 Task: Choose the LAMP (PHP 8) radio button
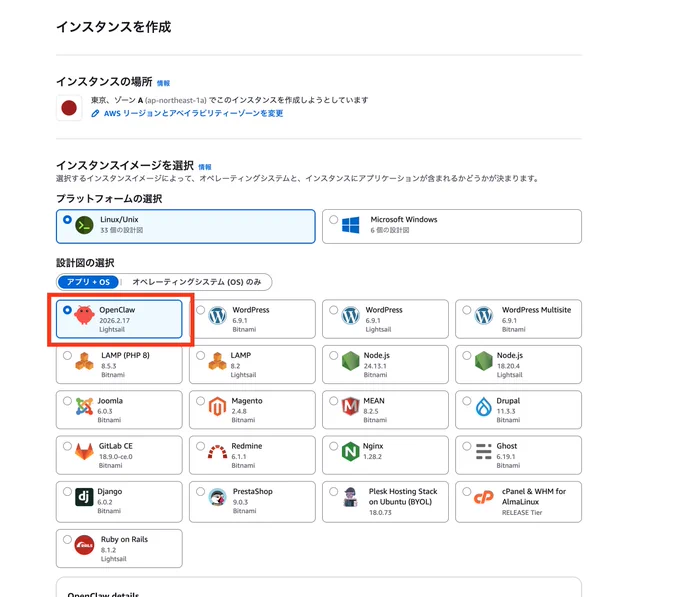pos(67,356)
